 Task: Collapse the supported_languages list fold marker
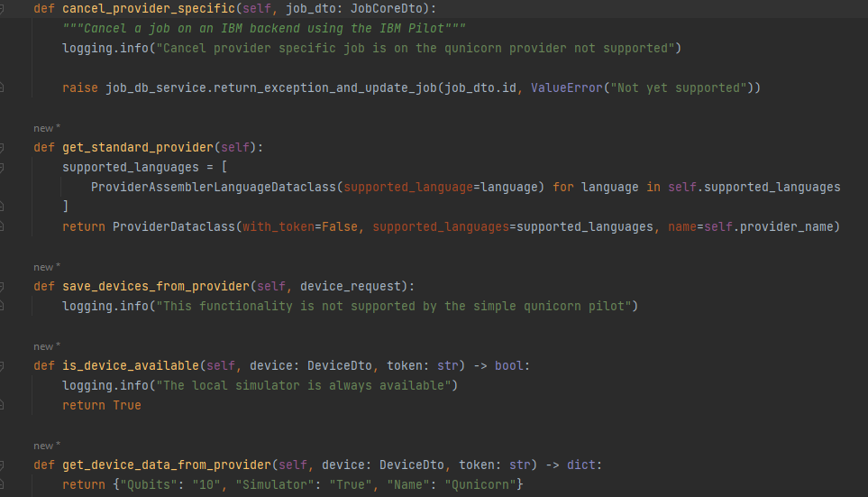tap(2, 168)
